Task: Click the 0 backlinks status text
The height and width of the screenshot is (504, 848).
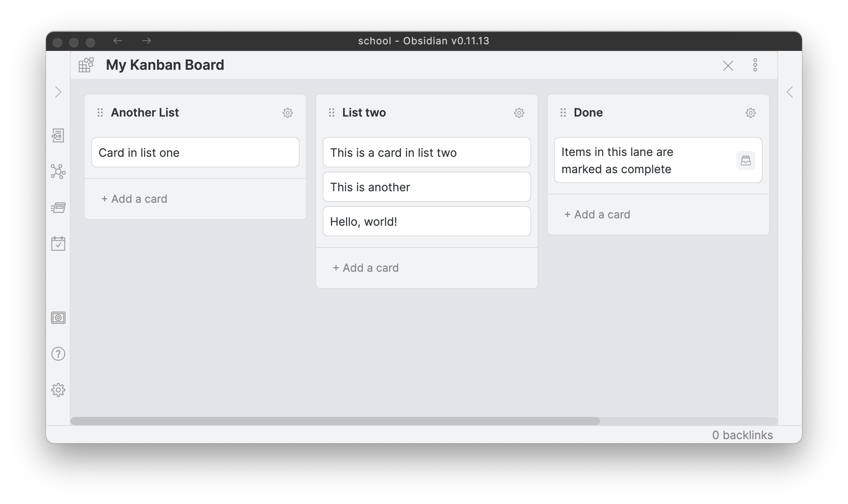Action: pyautogui.click(x=742, y=435)
